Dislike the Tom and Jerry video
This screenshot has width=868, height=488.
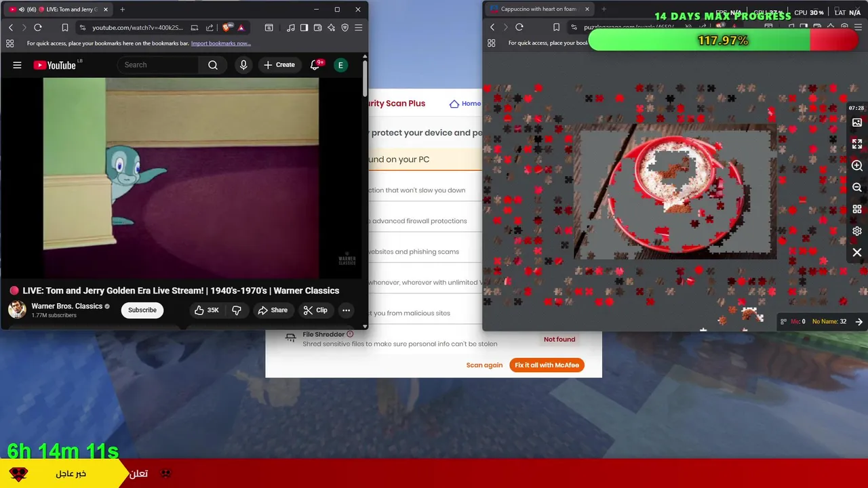[x=237, y=310]
